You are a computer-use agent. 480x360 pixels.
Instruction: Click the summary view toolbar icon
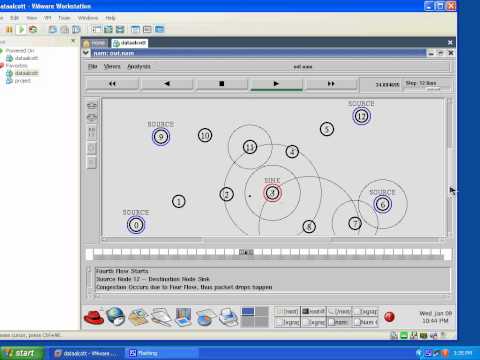click(x=135, y=29)
